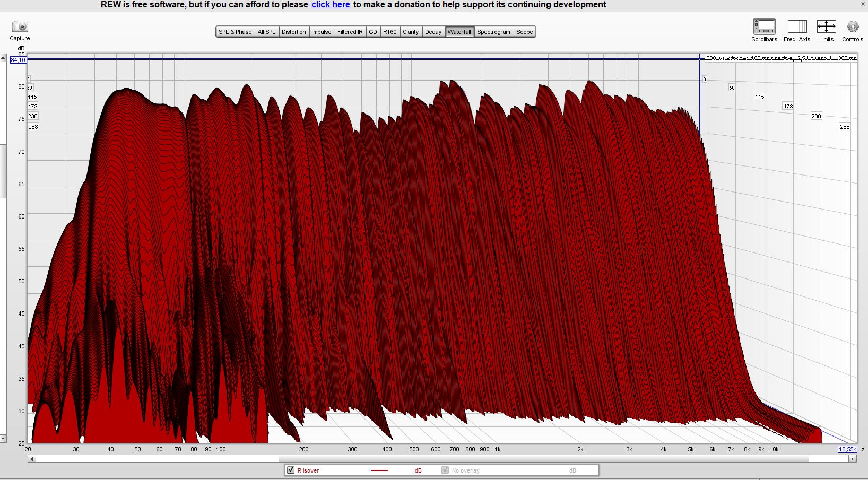
Task: Toggle the Scrollbars icon button
Action: click(764, 27)
